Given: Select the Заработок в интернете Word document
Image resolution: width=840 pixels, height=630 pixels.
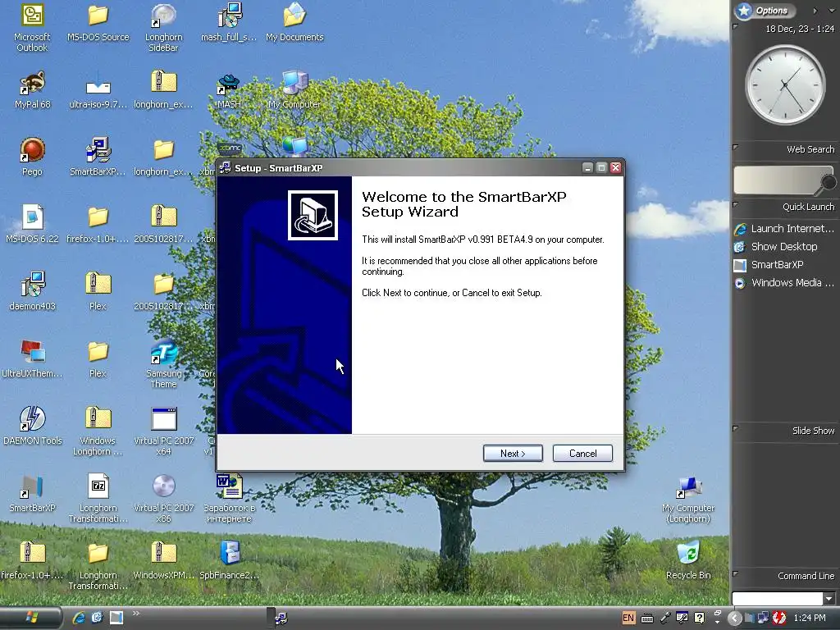Looking at the screenshot, I should pyautogui.click(x=230, y=498).
